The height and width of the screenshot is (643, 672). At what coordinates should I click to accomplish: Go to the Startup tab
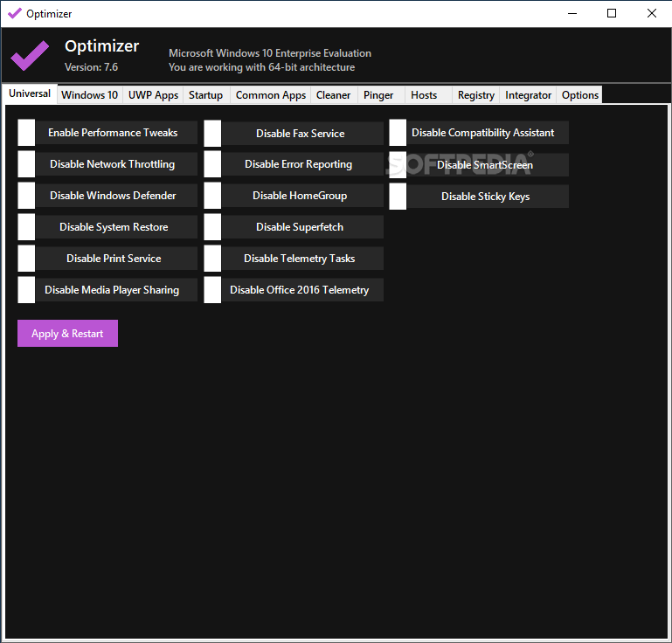coord(205,95)
